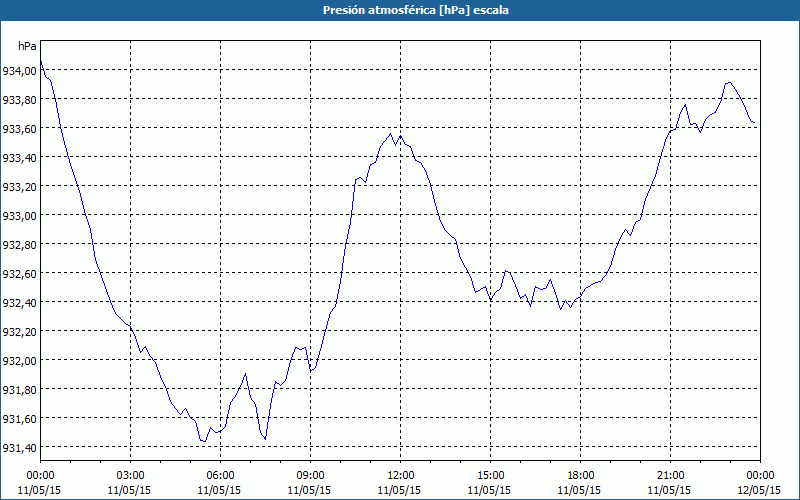The height and width of the screenshot is (500, 800).
Task: Click the 09:00 time axis label
Action: (x=310, y=476)
